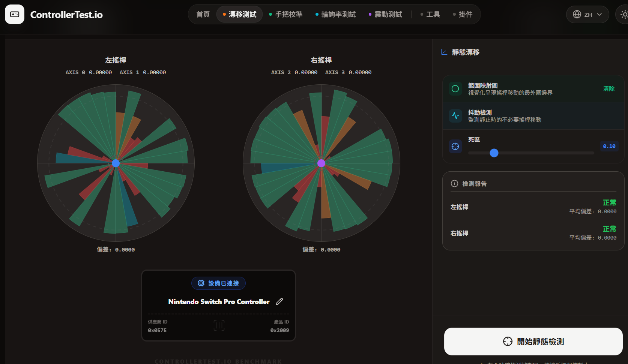Click the ControllerTest.io gamepad logo icon

(x=15, y=14)
